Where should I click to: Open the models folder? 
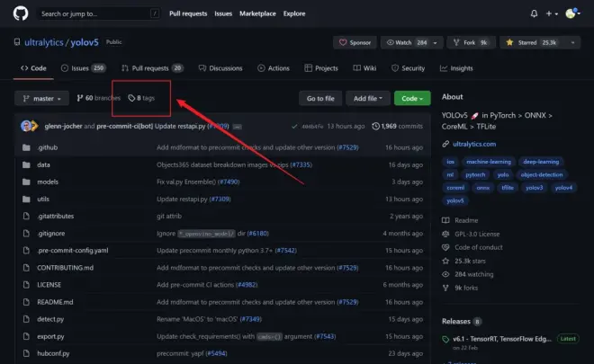[48, 182]
